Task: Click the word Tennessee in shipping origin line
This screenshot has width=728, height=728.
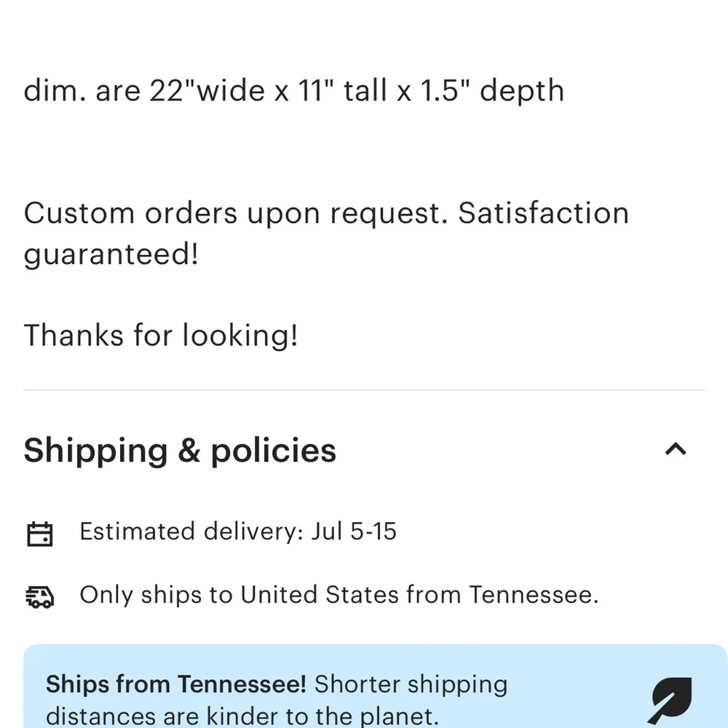Action: coord(534,595)
